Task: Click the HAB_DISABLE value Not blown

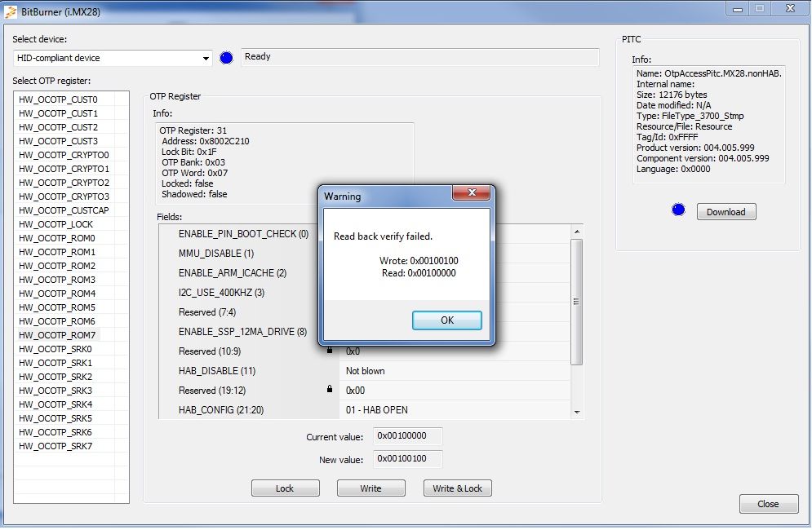Action: [x=365, y=371]
